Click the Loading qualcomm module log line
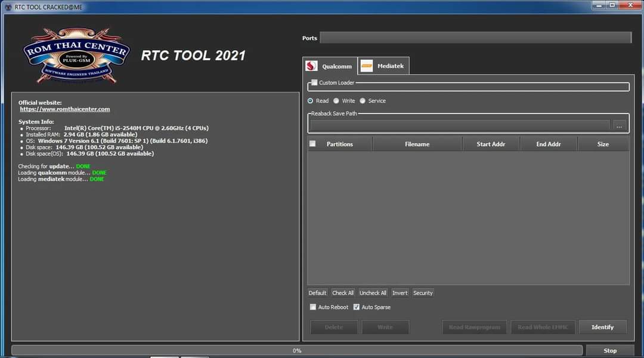The width and height of the screenshot is (644, 358). (x=62, y=172)
